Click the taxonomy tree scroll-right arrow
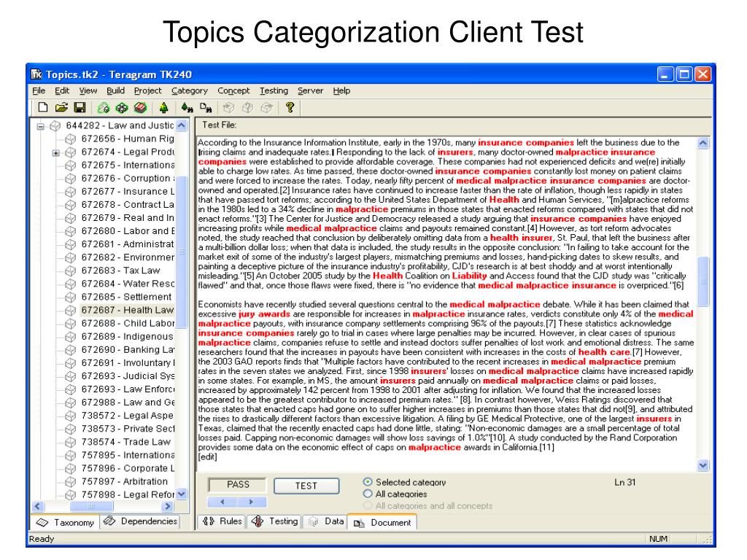 coord(167,506)
